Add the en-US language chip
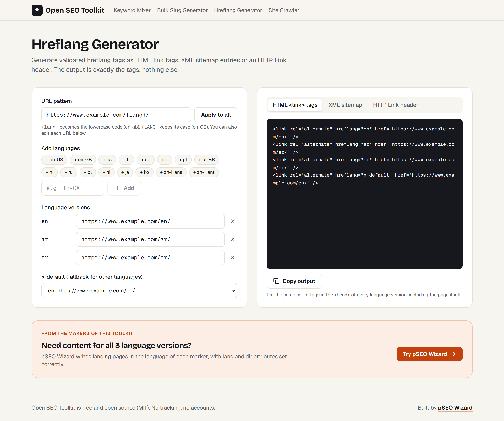 pyautogui.click(x=54, y=160)
